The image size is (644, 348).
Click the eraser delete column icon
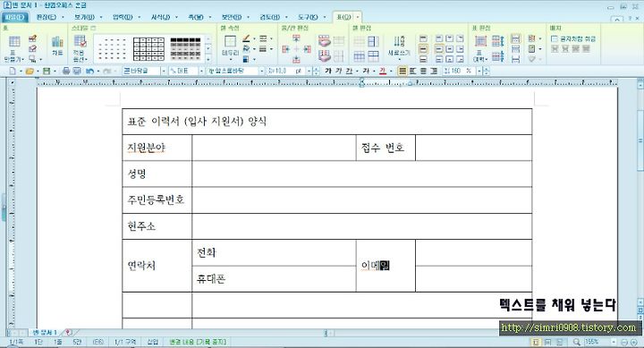pos(325,55)
